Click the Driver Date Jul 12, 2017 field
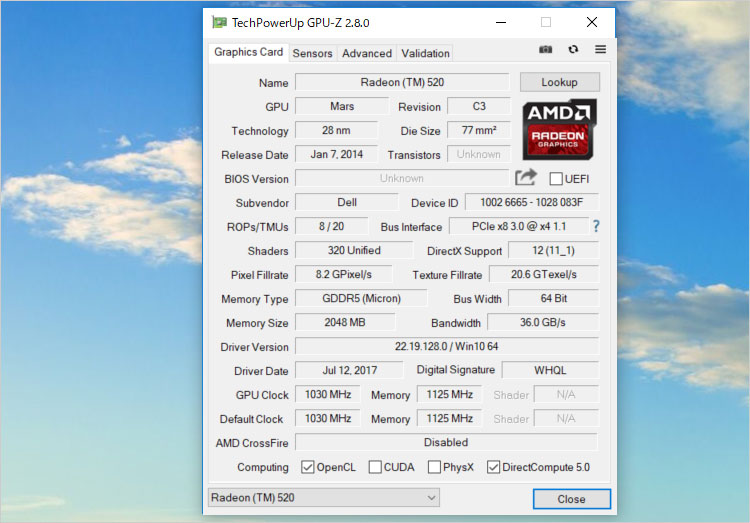 point(349,370)
